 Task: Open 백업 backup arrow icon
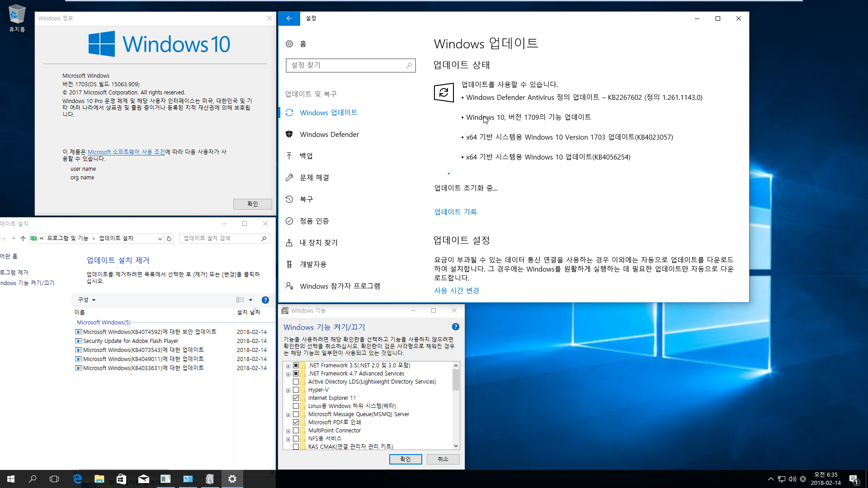click(x=289, y=156)
